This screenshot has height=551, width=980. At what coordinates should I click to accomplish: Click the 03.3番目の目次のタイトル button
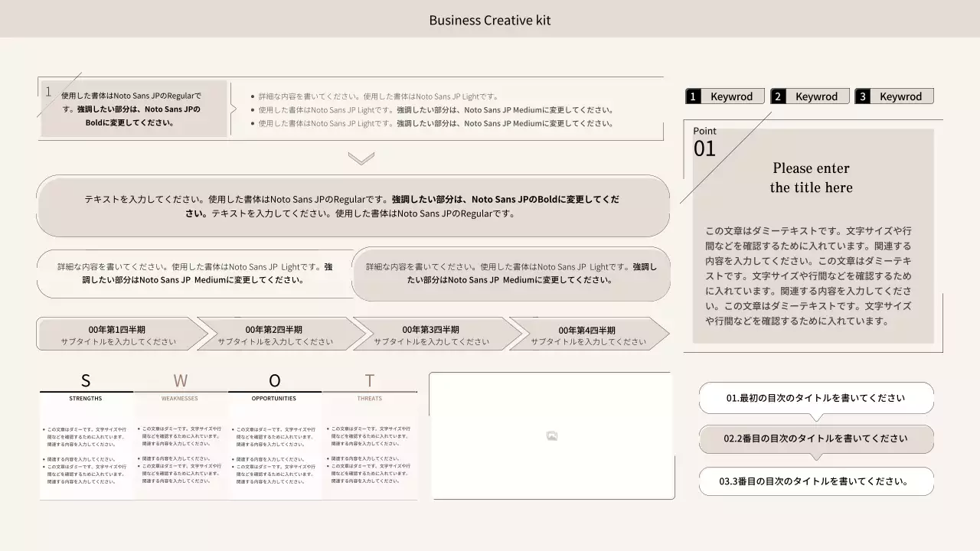coord(816,481)
